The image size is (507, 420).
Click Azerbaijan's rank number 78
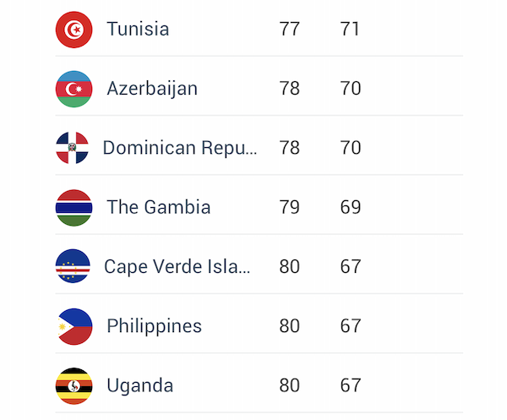pos(289,89)
